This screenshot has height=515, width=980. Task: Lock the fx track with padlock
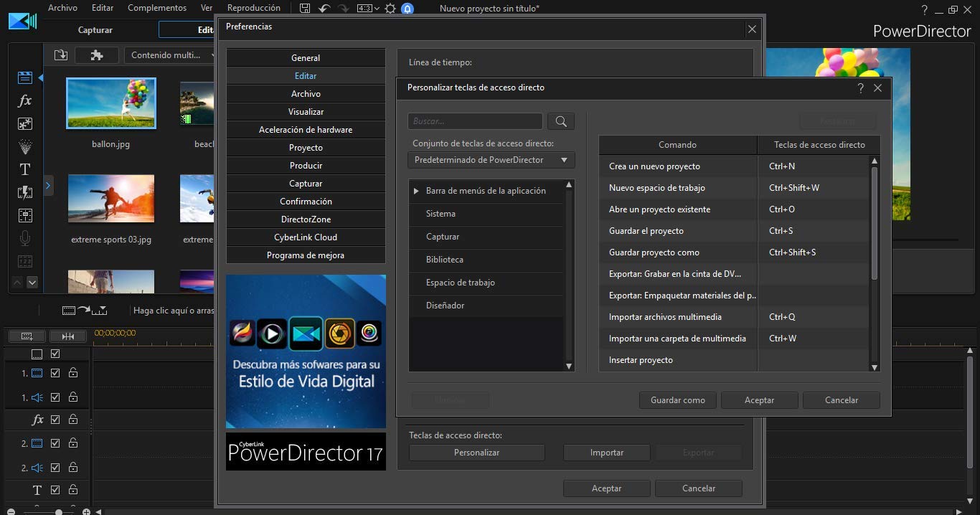pos(73,420)
